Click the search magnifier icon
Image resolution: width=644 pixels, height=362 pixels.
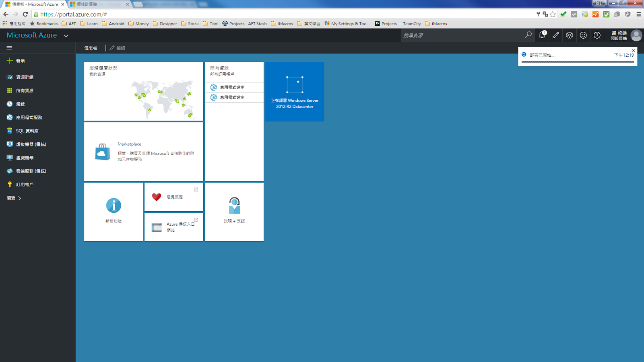coord(528,35)
